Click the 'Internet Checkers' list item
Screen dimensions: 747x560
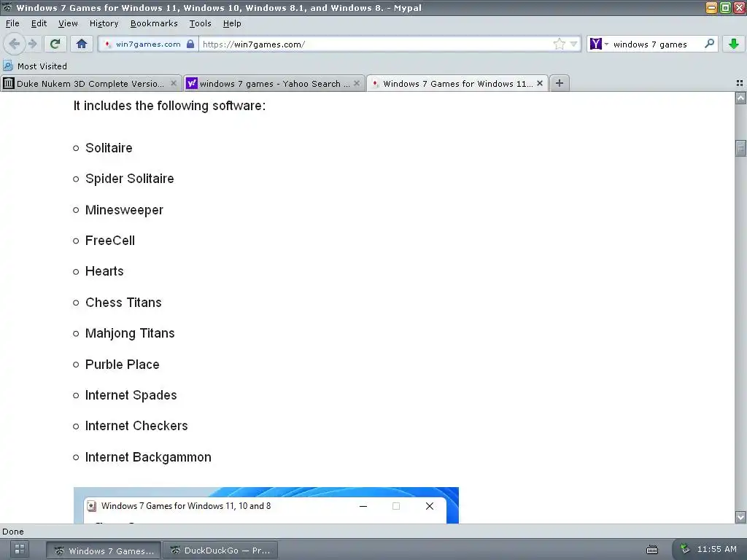pyautogui.click(x=136, y=426)
